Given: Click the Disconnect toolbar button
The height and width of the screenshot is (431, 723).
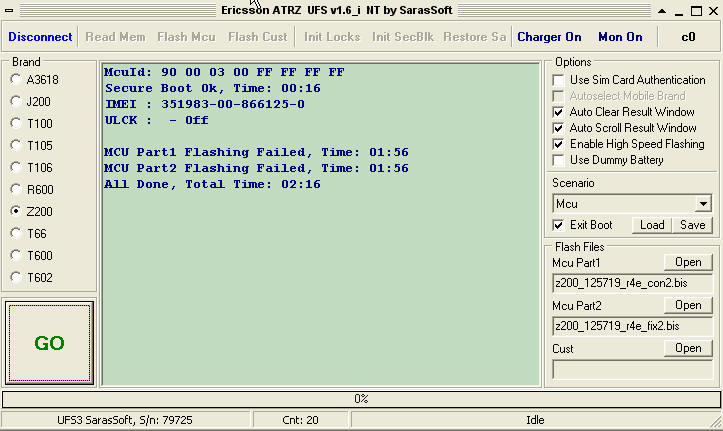Looking at the screenshot, I should point(40,37).
